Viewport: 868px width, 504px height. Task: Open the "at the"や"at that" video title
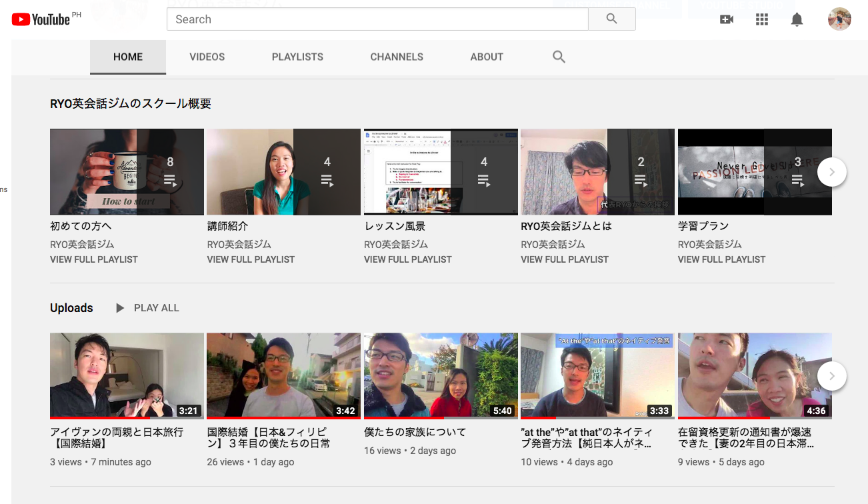point(586,438)
